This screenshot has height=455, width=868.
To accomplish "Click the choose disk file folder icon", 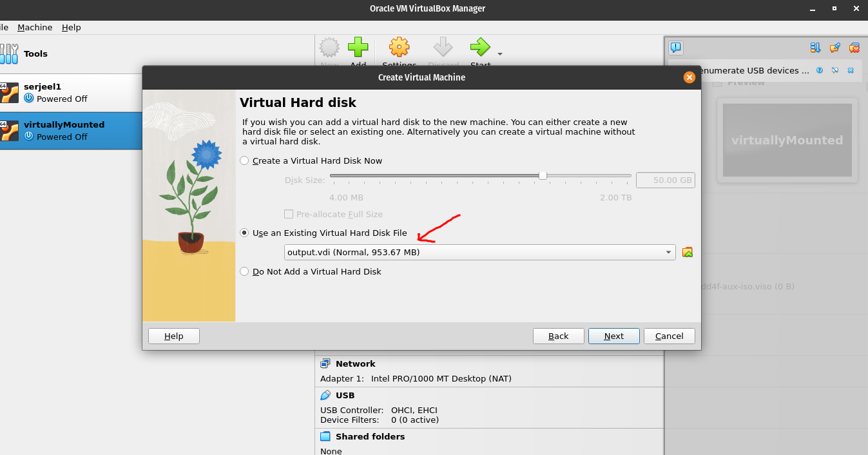I will coord(688,252).
